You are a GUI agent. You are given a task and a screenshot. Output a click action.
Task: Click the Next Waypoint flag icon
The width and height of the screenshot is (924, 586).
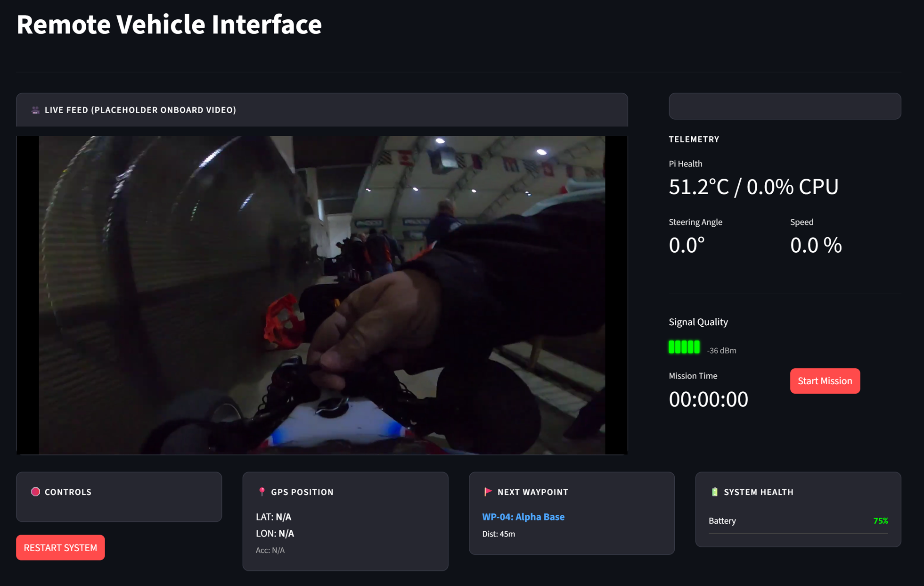(x=488, y=492)
